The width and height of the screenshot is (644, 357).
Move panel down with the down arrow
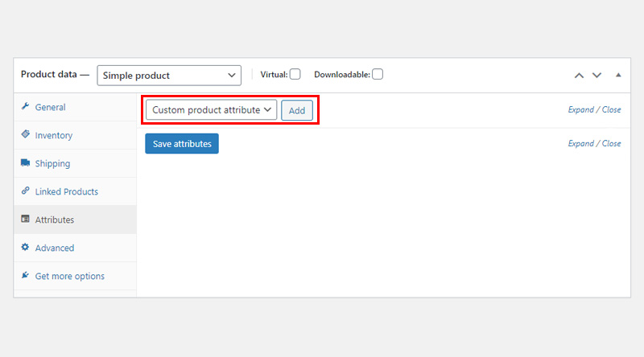click(x=597, y=76)
